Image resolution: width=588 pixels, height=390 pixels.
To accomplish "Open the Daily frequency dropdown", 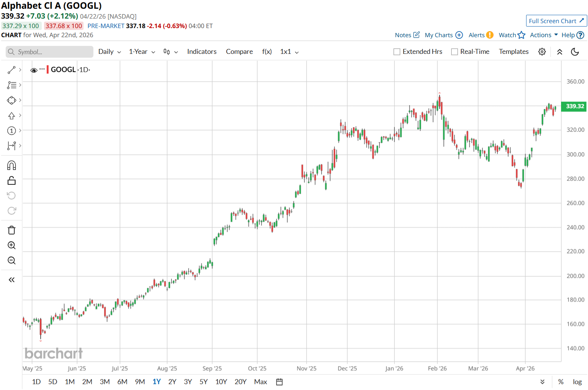I will coord(110,52).
